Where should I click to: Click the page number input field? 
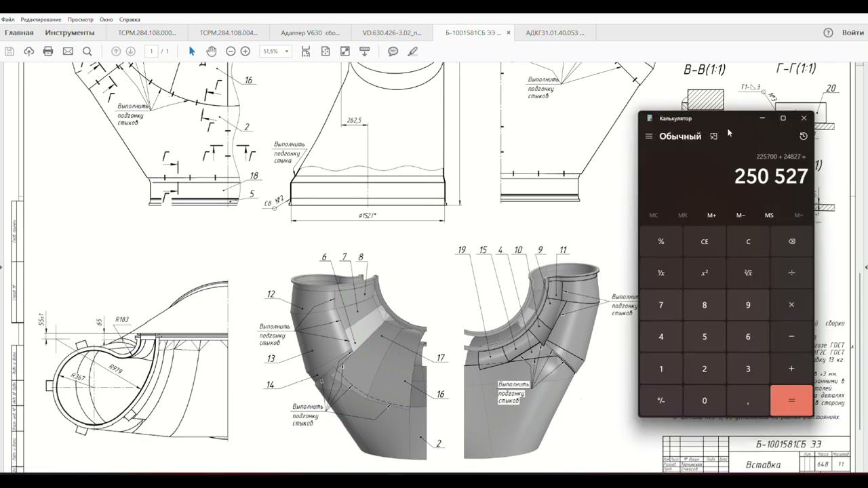(x=151, y=52)
